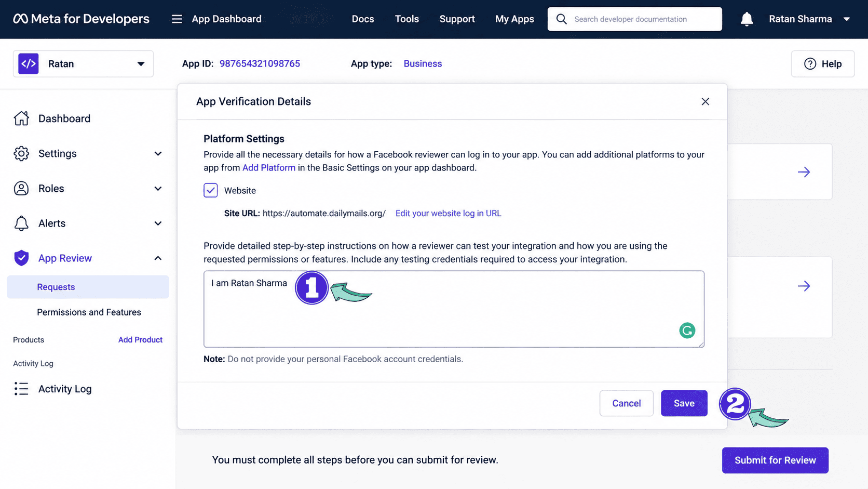
Task: Click Edit your website log in URL
Action: coord(448,213)
